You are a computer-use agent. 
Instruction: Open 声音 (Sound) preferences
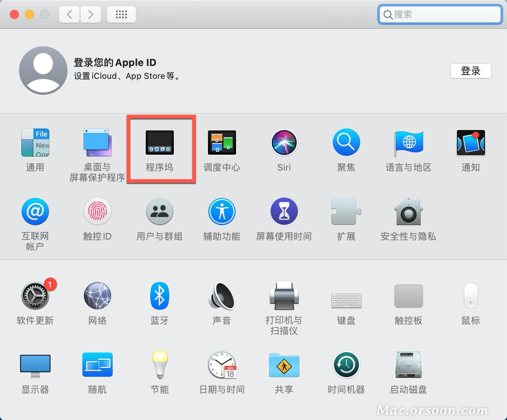pyautogui.click(x=222, y=295)
